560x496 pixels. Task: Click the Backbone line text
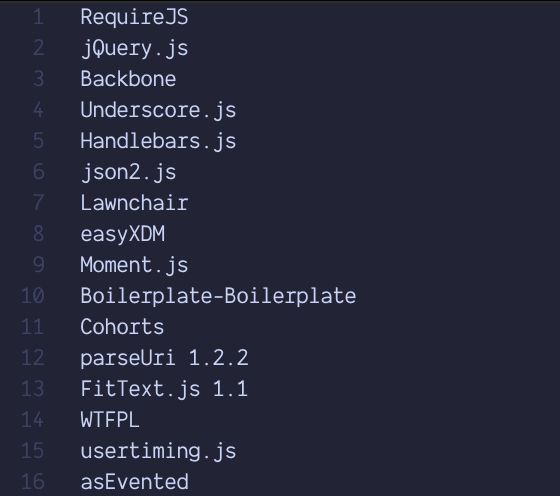[x=128, y=79]
